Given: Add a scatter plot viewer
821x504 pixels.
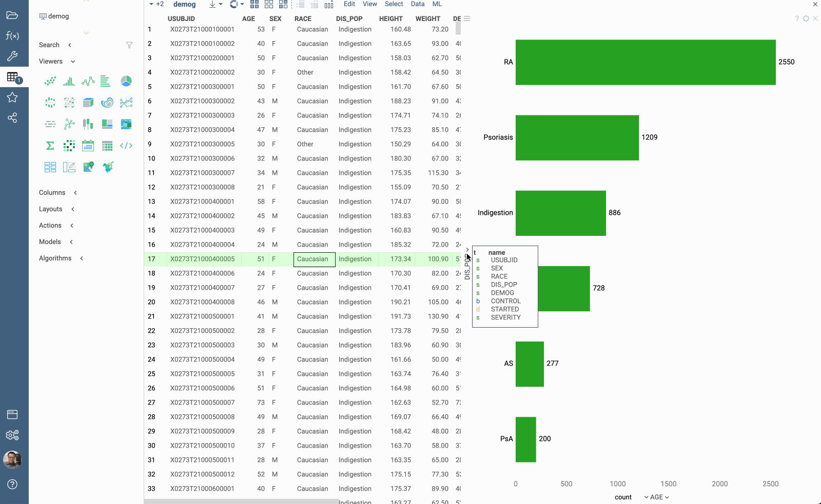Looking at the screenshot, I should point(50,81).
